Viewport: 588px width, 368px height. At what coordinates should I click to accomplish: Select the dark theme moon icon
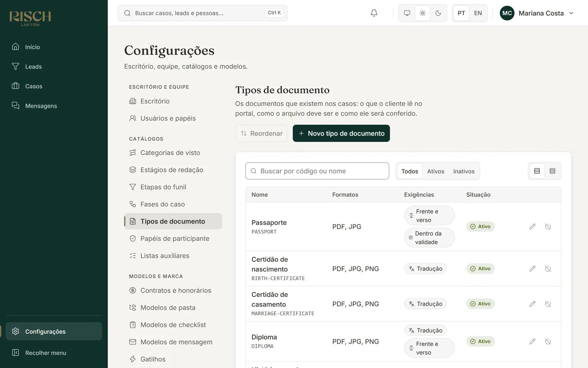[438, 13]
